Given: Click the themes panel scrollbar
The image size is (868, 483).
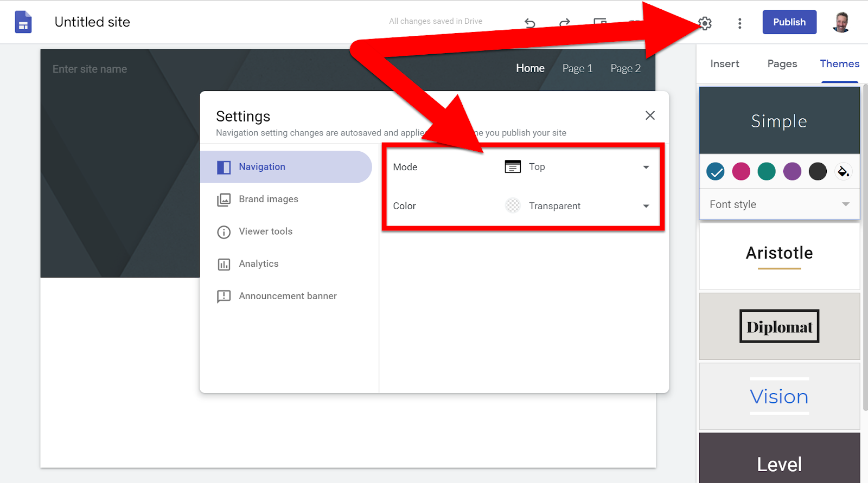Looking at the screenshot, I should pos(865,247).
